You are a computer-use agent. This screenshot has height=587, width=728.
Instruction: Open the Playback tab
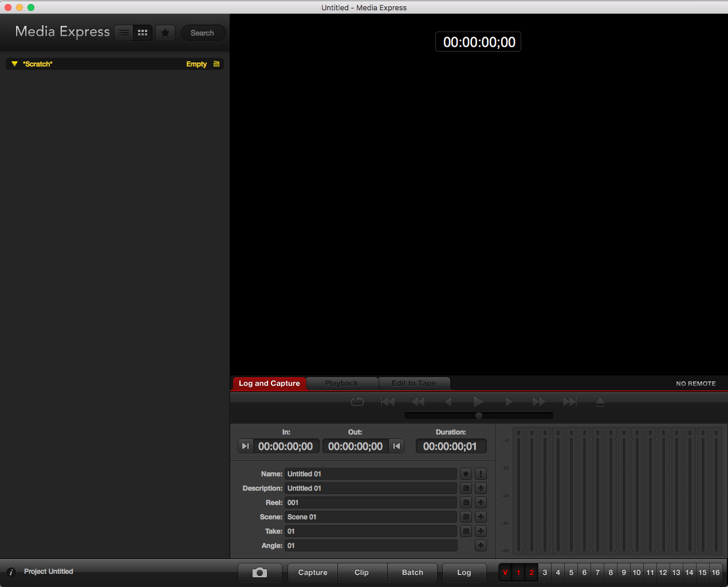pyautogui.click(x=341, y=383)
